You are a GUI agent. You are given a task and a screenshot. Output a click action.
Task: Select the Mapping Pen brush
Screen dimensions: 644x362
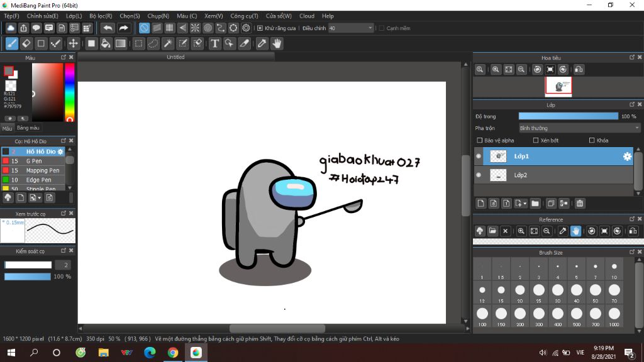pyautogui.click(x=33, y=170)
